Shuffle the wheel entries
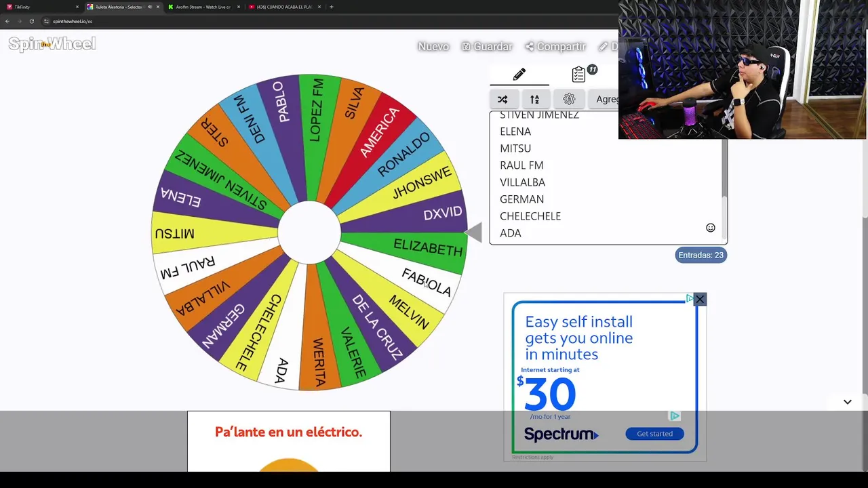The width and height of the screenshot is (868, 488). click(x=502, y=99)
